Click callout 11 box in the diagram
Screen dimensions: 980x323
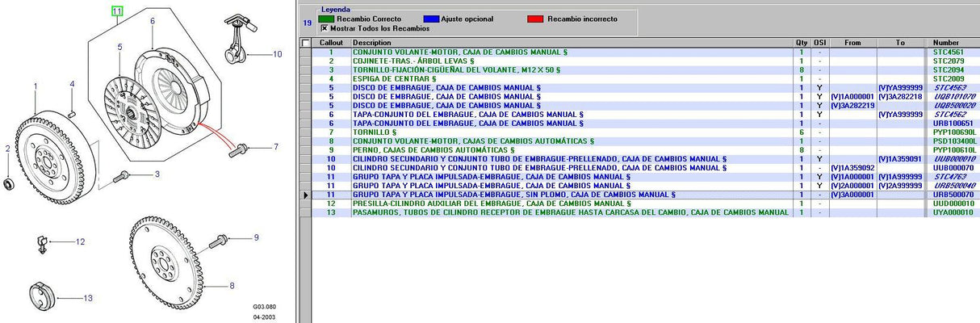click(x=117, y=10)
